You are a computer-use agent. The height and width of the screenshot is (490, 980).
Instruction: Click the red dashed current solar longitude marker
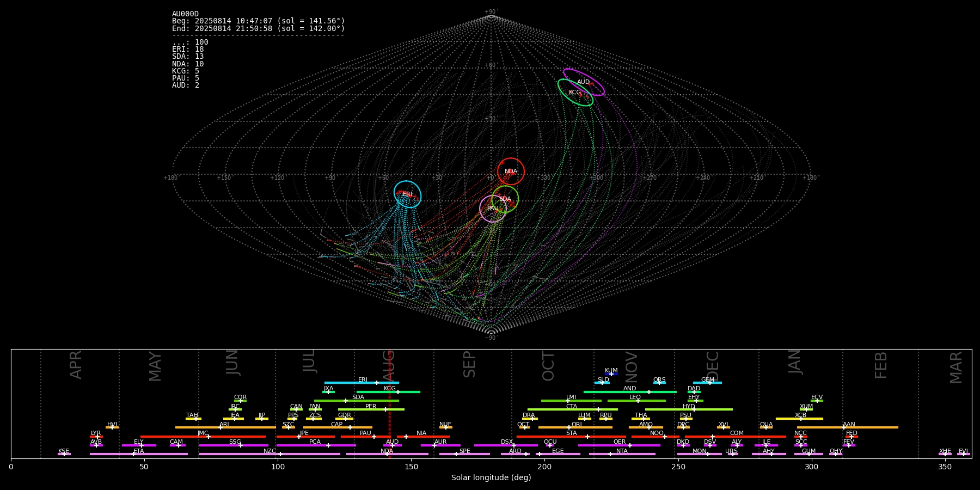[389, 403]
